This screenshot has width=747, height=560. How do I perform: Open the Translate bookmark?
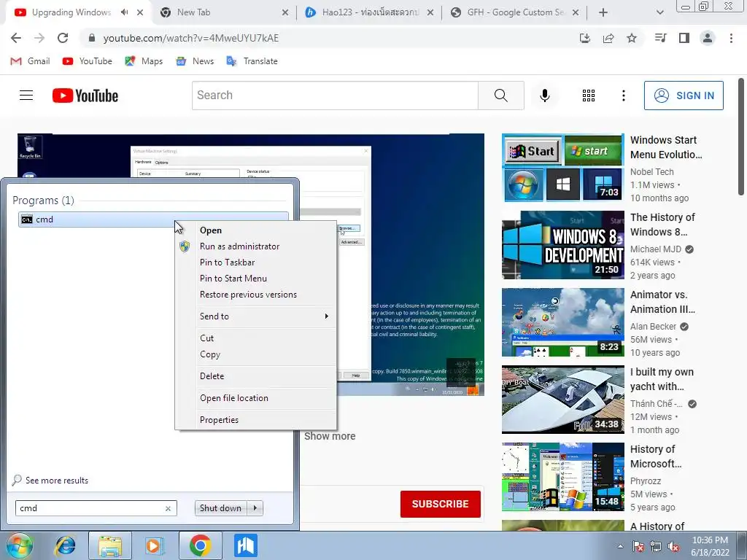252,61
